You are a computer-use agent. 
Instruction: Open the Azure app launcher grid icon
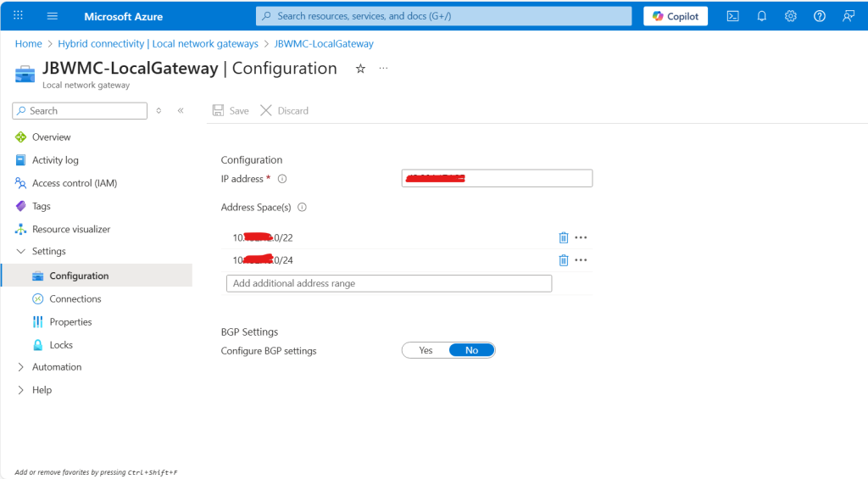coord(18,16)
